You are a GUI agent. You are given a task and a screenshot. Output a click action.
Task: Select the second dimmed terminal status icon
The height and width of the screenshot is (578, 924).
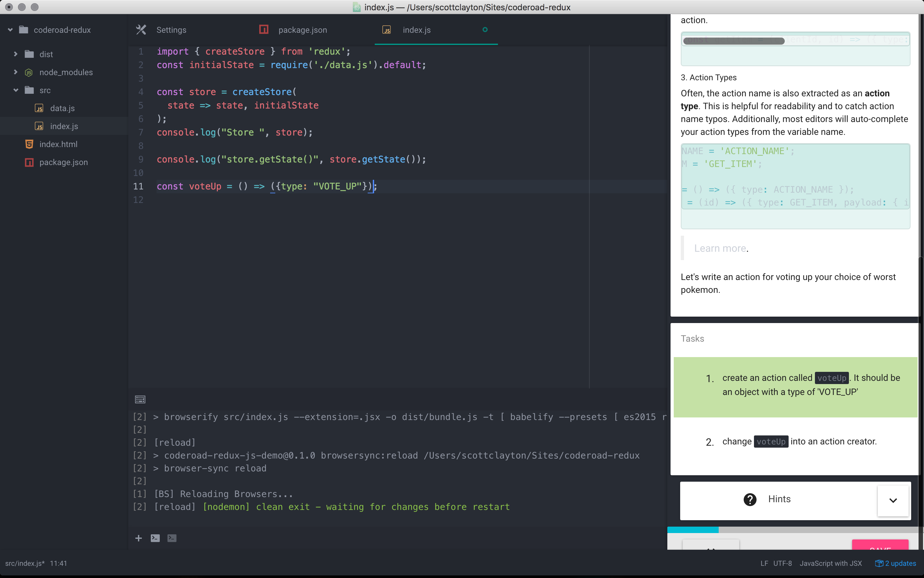pos(172,538)
